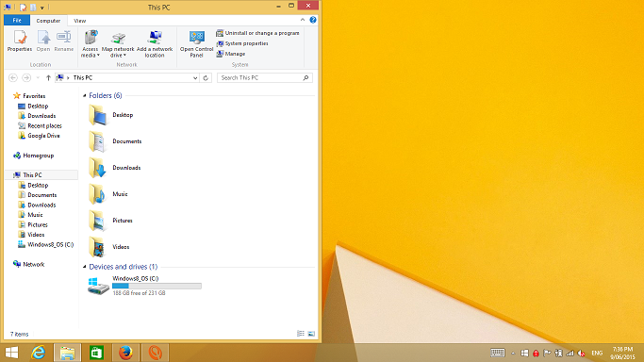Switch to the View tab
This screenshot has height=362, width=644.
click(x=80, y=21)
